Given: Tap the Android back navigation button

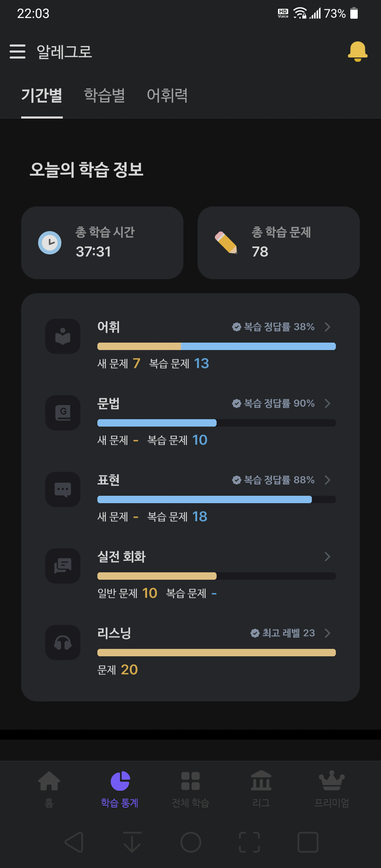Looking at the screenshot, I should pos(74,842).
